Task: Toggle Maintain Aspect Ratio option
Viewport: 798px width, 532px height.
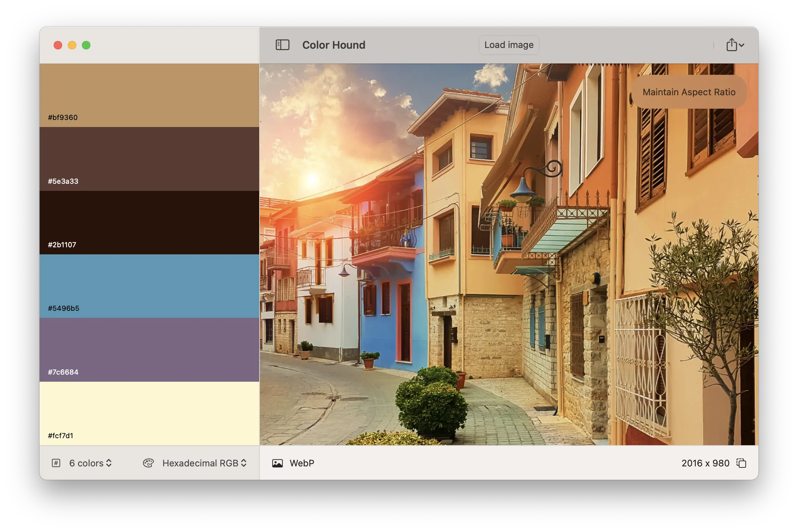Action: click(689, 92)
